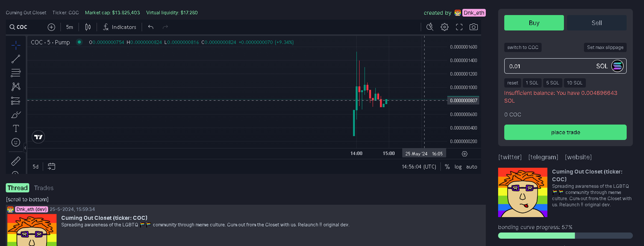Select the text annotation tool
This screenshot has width=644, height=246.
(16, 128)
